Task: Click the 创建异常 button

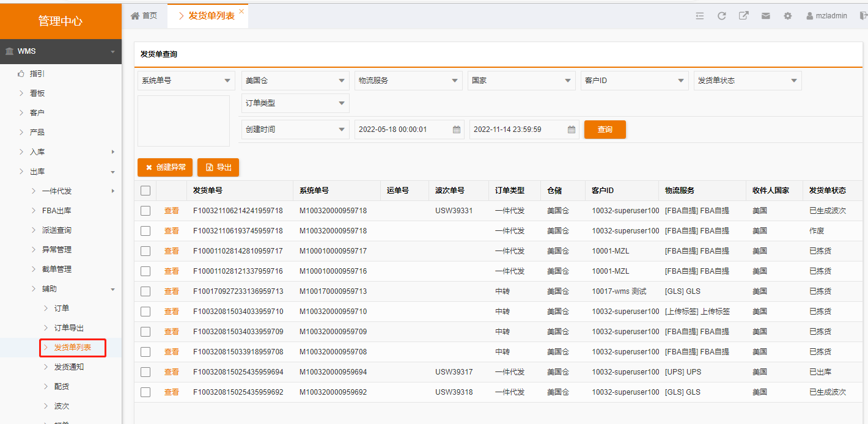Action: (165, 167)
